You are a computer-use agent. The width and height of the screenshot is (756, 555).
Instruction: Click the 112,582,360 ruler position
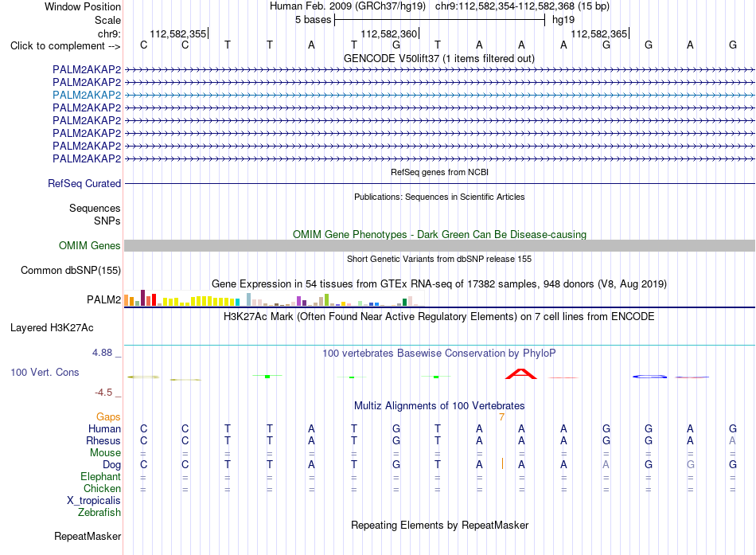[388, 33]
